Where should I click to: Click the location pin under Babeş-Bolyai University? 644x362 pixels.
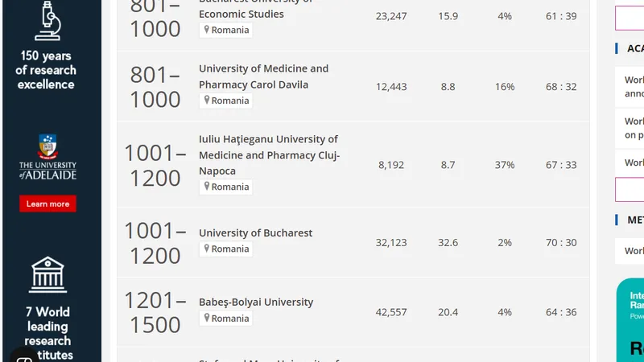tap(207, 318)
